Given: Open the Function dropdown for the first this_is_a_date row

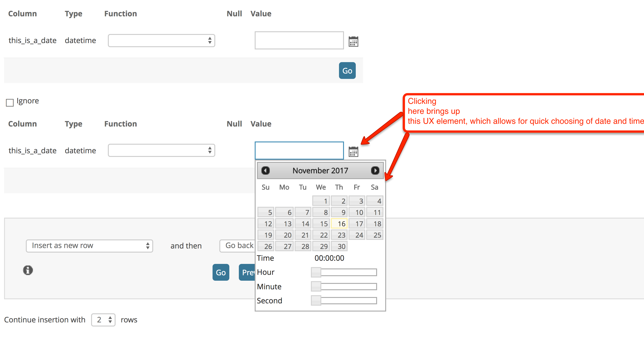Looking at the screenshot, I should [x=161, y=41].
